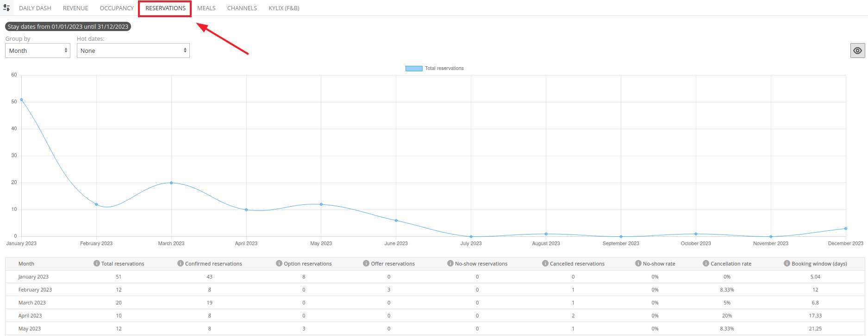868x336 pixels.
Task: Click booking window value 5.04
Action: tap(815, 277)
